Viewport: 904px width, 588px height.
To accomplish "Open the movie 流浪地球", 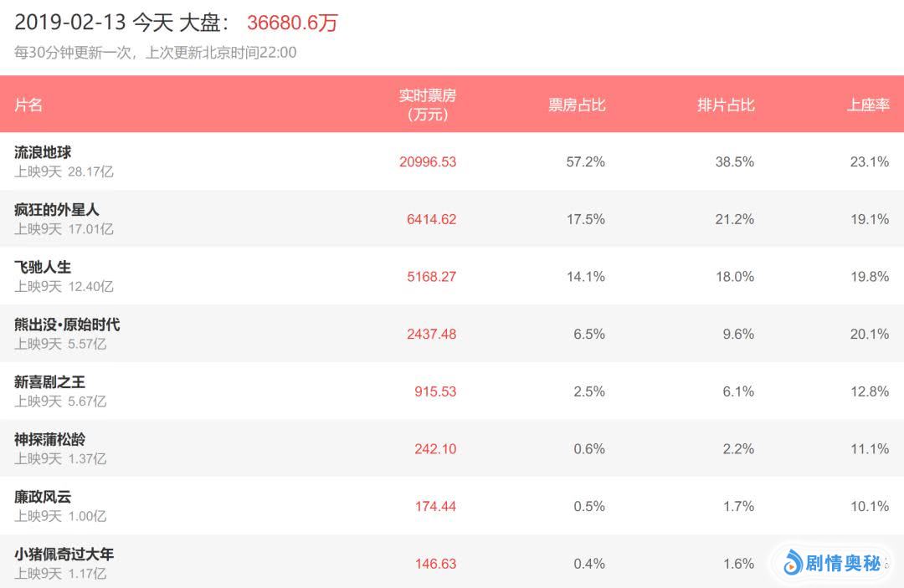I will click(43, 152).
